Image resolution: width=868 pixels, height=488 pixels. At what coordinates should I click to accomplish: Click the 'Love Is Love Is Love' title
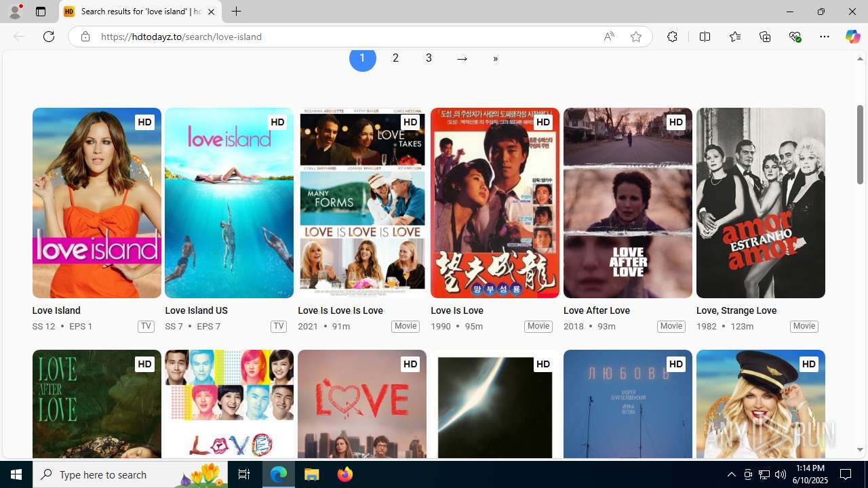pos(340,310)
